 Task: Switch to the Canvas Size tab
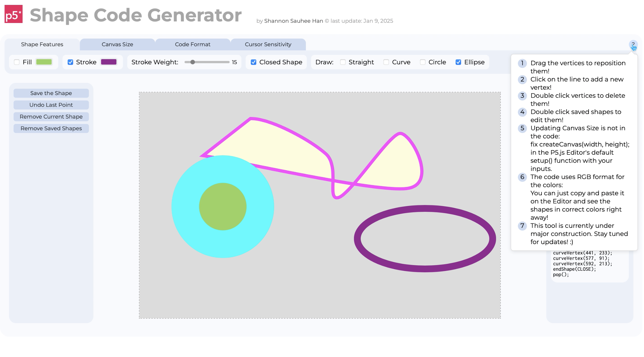click(x=117, y=44)
